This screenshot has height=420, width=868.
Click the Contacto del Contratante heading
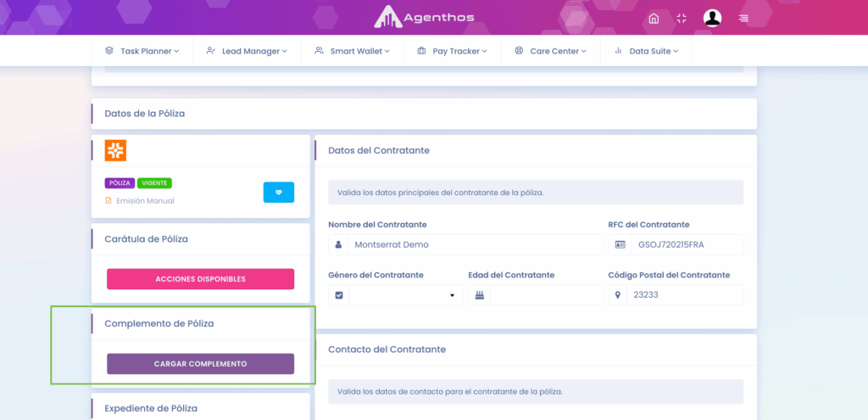coord(387,349)
